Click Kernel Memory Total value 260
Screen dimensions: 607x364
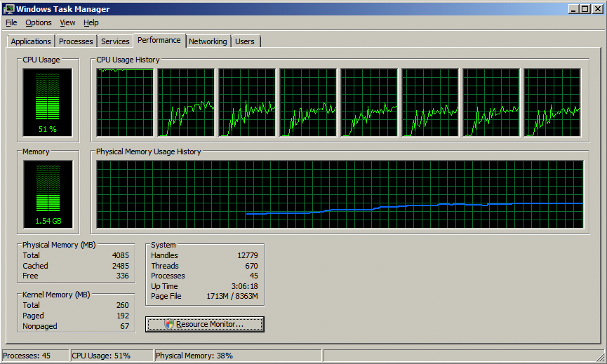(122, 305)
